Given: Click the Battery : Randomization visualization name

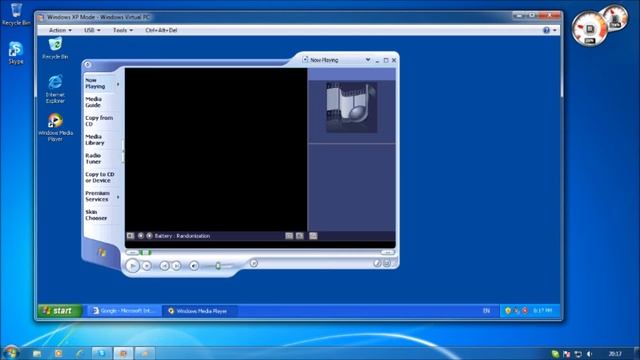Looking at the screenshot, I should (182, 236).
